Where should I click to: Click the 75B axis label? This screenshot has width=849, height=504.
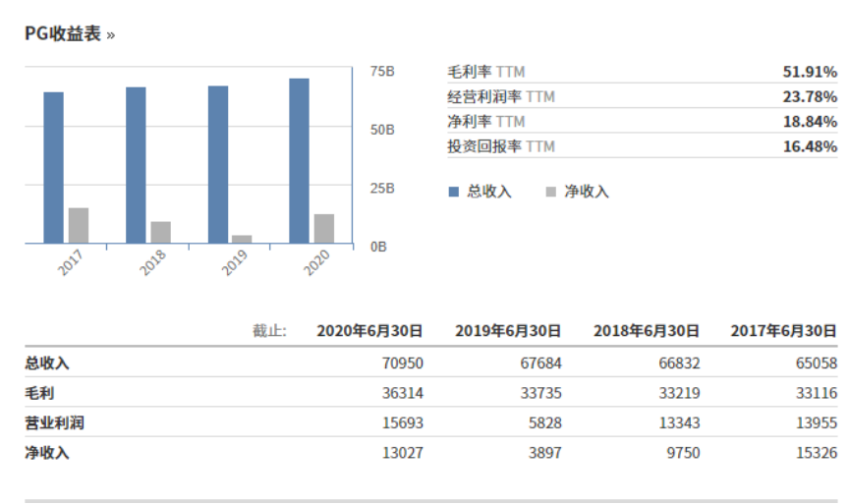coord(382,72)
